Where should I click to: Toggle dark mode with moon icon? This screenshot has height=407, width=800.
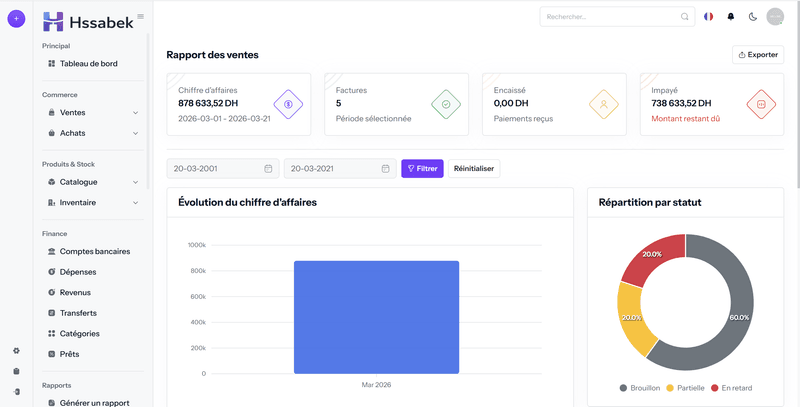pyautogui.click(x=752, y=17)
